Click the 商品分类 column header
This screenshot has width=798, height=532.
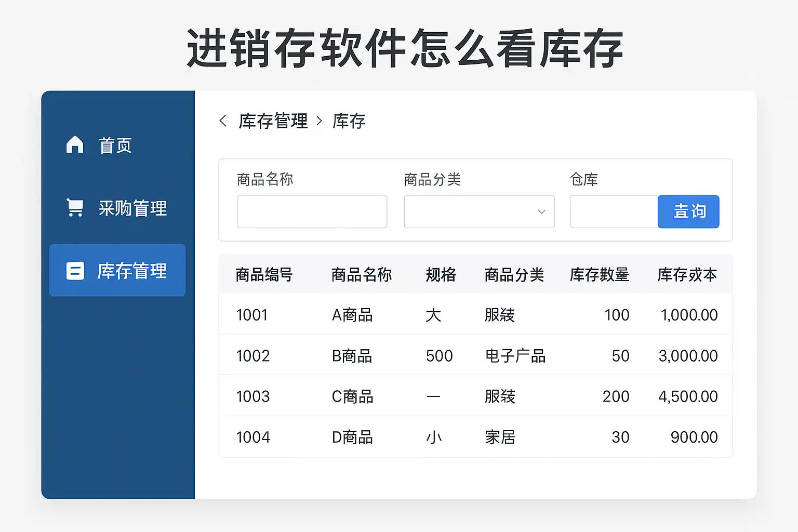coord(514,274)
